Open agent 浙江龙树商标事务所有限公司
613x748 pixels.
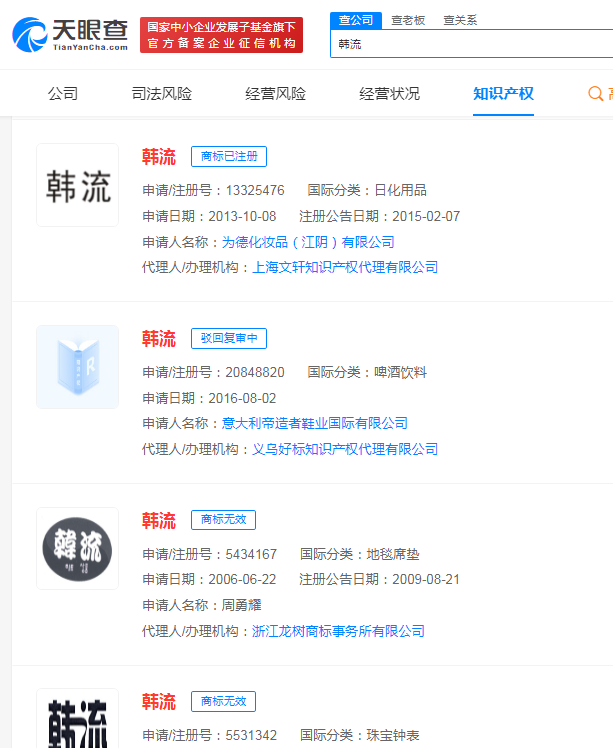click(x=338, y=631)
